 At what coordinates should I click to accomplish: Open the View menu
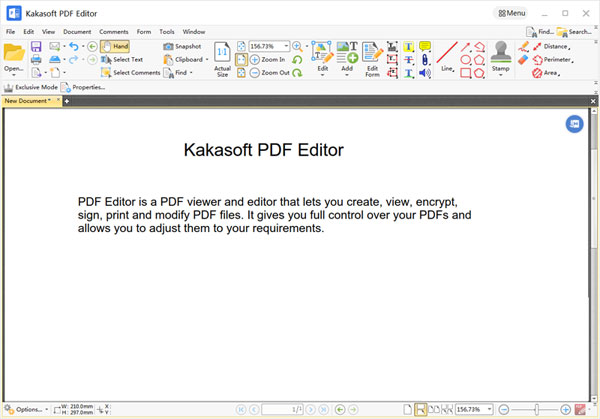click(48, 32)
